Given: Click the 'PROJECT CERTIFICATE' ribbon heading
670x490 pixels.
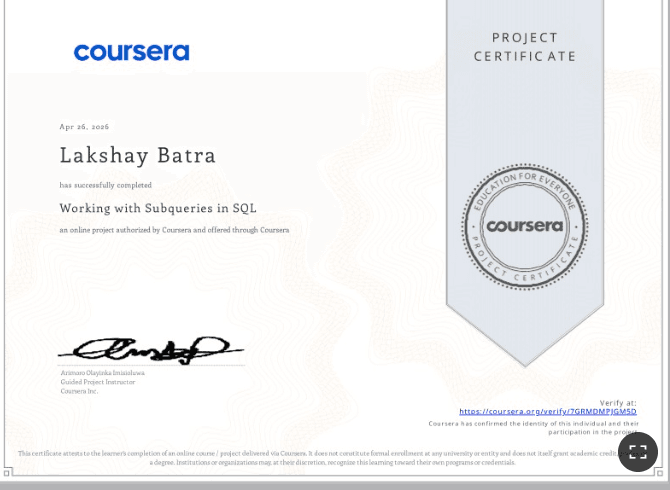Looking at the screenshot, I should 525,47.
